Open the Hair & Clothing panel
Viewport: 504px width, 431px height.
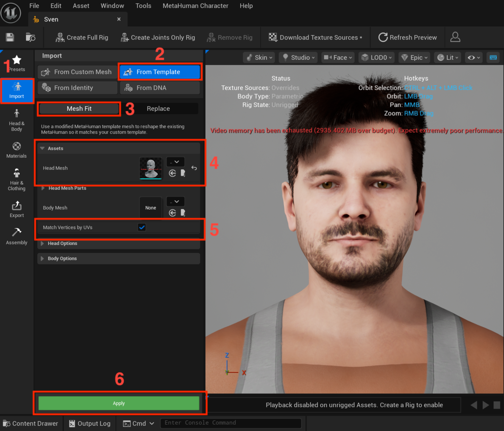coord(17,180)
